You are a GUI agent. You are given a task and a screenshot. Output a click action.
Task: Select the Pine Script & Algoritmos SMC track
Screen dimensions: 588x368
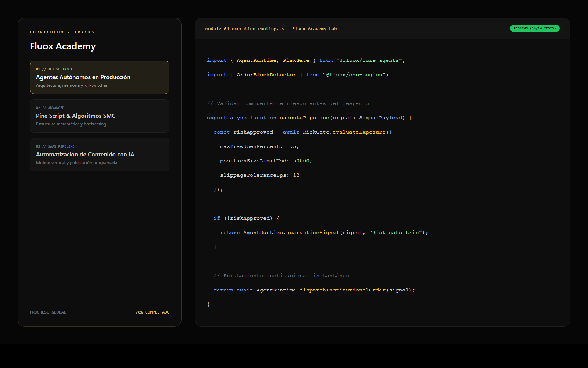[100, 116]
